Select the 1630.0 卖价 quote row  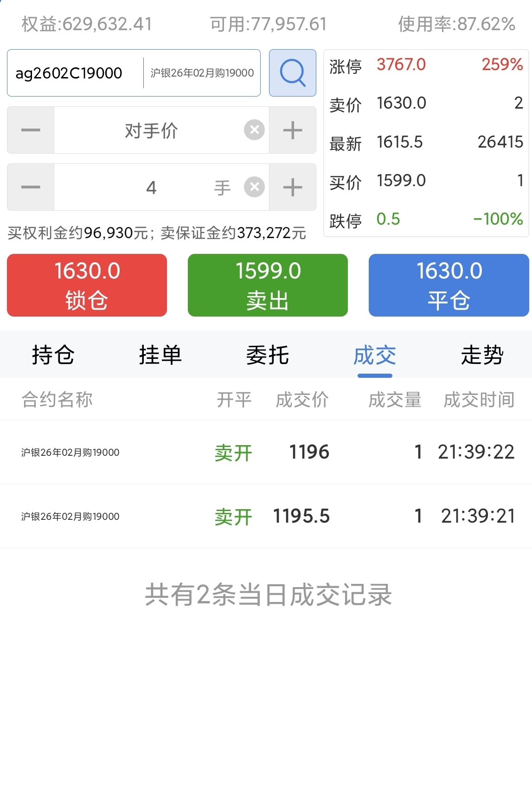coord(426,104)
